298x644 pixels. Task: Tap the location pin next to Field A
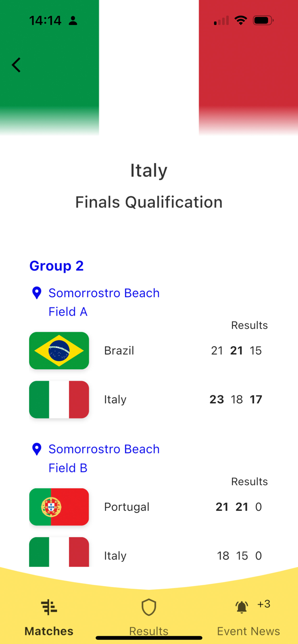click(x=37, y=293)
